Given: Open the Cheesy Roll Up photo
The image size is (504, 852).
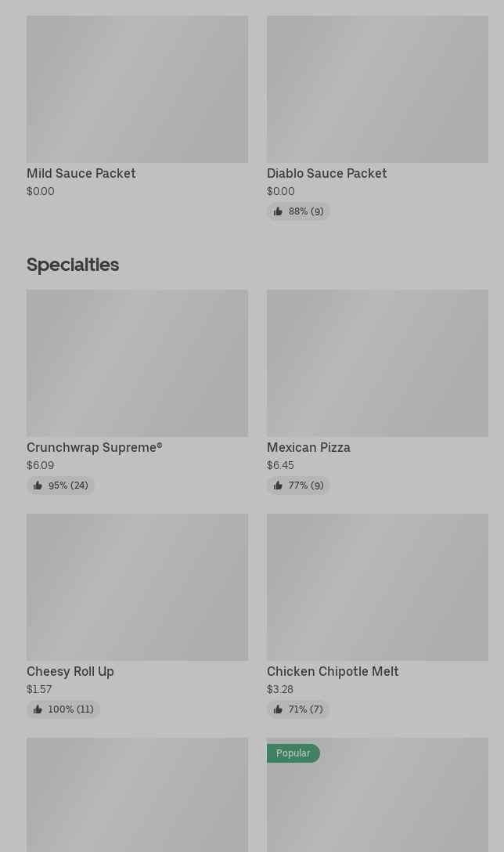Looking at the screenshot, I should coord(137,587).
